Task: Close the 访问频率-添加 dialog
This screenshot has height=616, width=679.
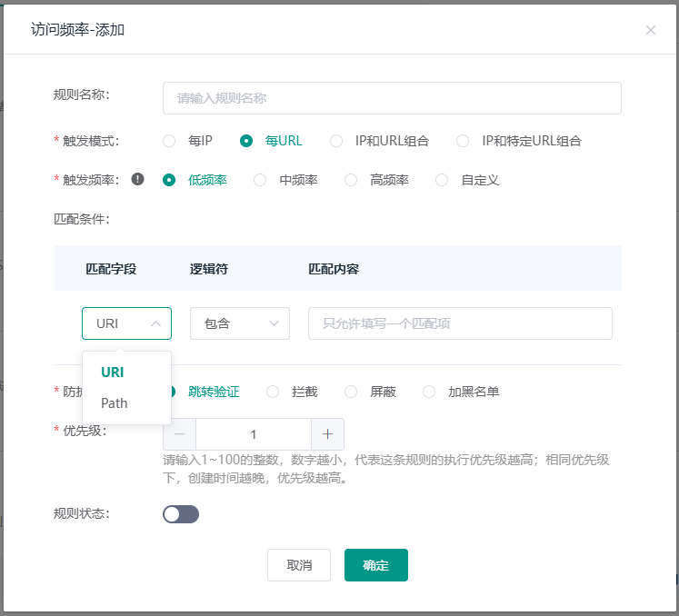Action: 650,30
